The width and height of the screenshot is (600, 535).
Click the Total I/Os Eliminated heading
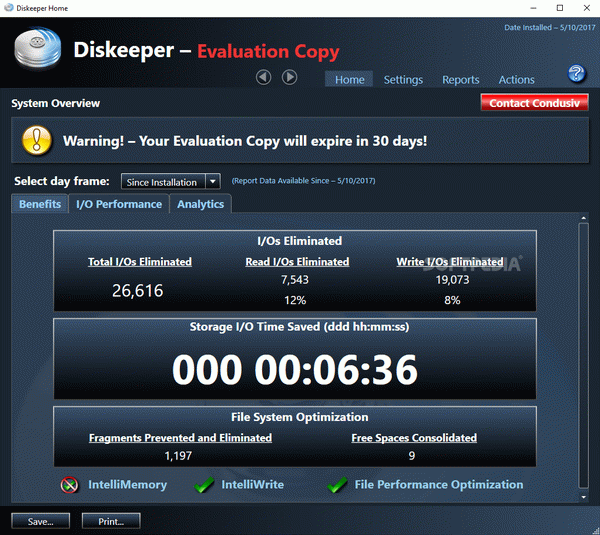(x=140, y=262)
